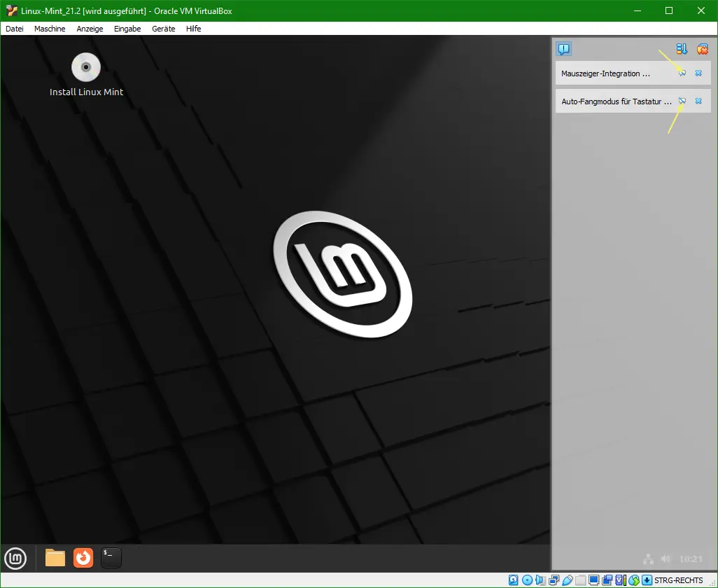Screen dimensions: 718x588
Task: Launch Firefox from the Mint taskbar
Action: point(83,558)
